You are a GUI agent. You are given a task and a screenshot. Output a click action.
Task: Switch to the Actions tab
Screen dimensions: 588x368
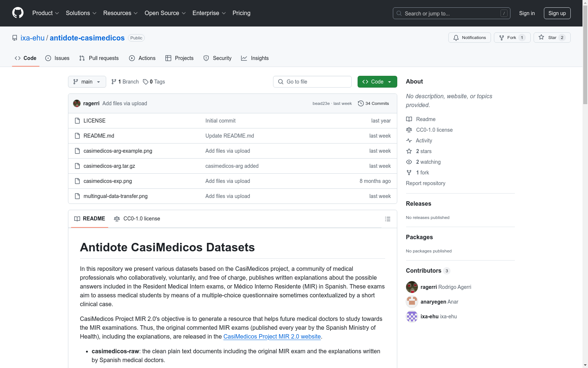(x=142, y=58)
